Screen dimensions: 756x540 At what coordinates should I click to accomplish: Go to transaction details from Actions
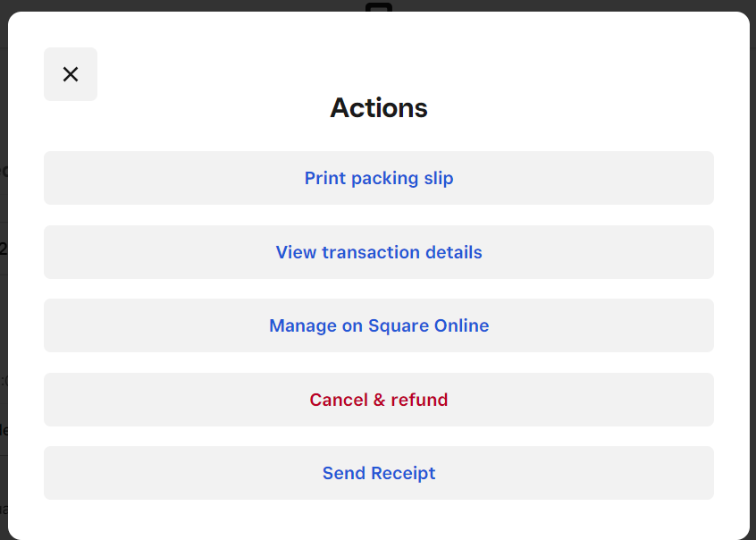click(x=379, y=252)
